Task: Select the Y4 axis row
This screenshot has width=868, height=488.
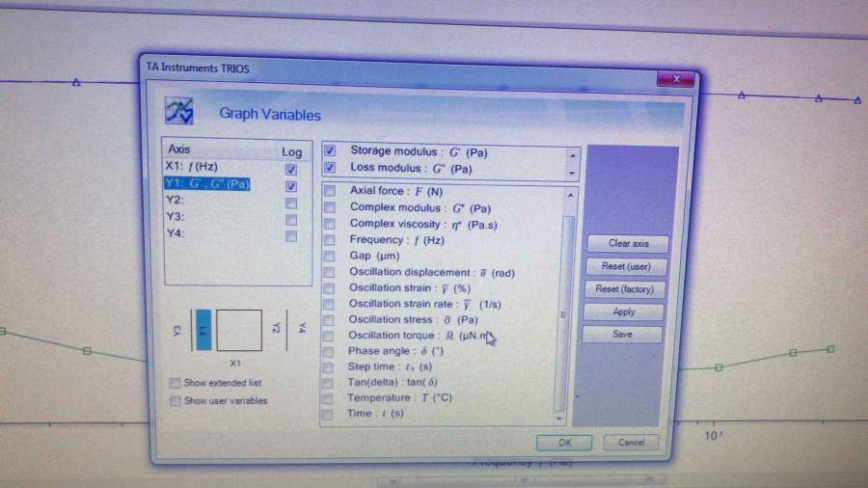Action: tap(175, 233)
